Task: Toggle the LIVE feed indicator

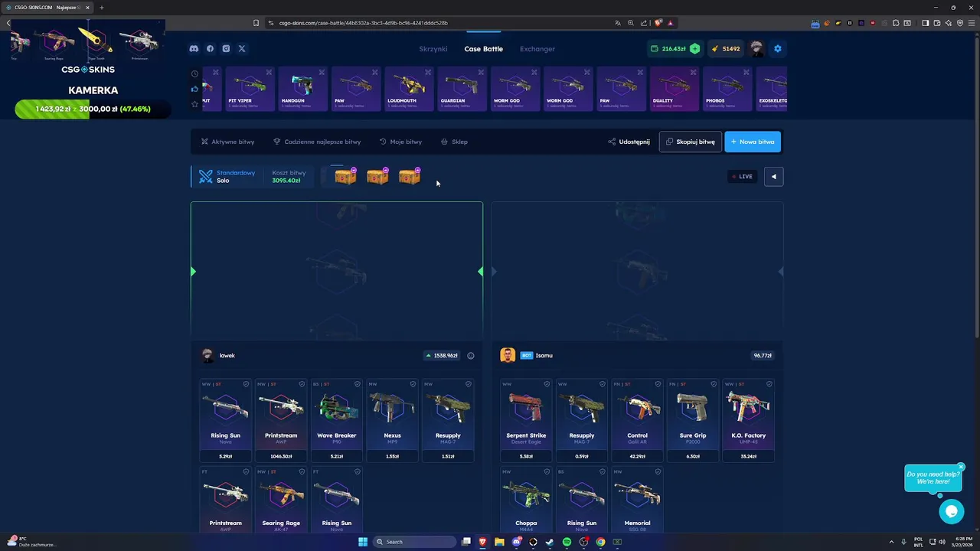Action: coord(741,177)
